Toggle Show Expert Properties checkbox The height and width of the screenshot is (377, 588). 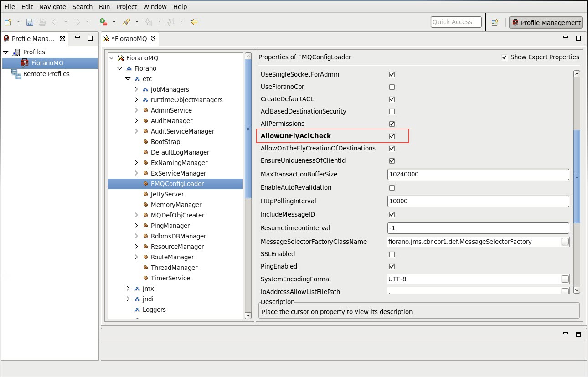point(504,57)
